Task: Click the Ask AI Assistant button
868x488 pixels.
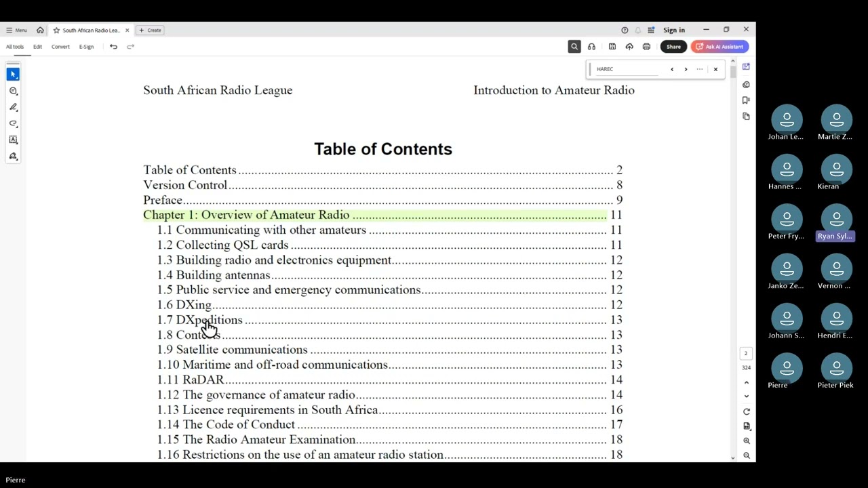Action: pyautogui.click(x=719, y=47)
